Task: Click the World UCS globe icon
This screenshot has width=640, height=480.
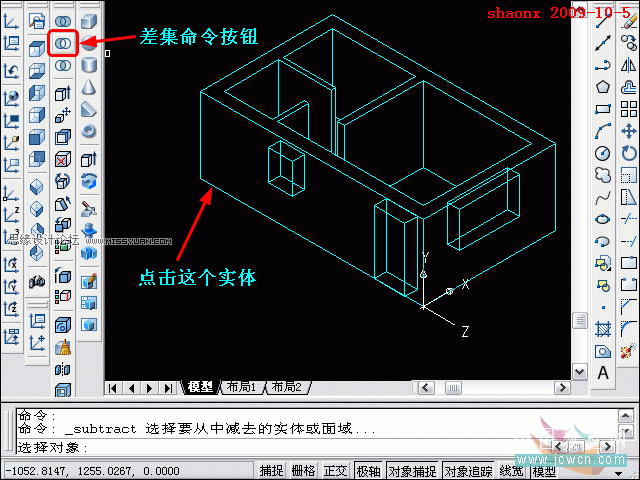Action: click(11, 98)
